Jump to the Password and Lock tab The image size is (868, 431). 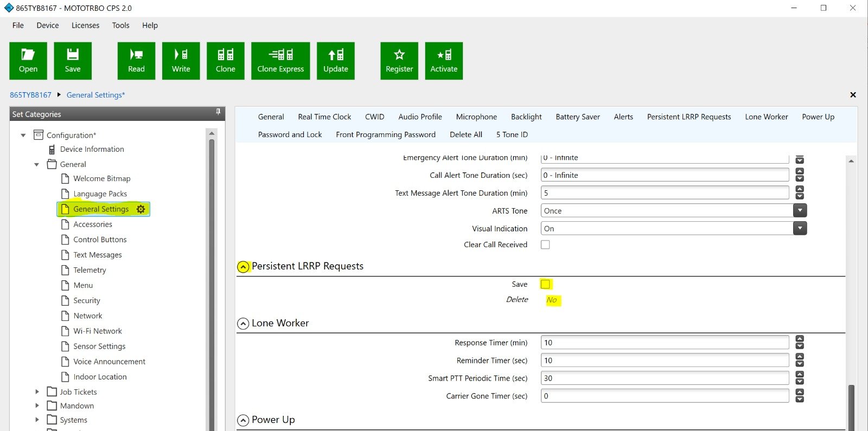pos(290,134)
